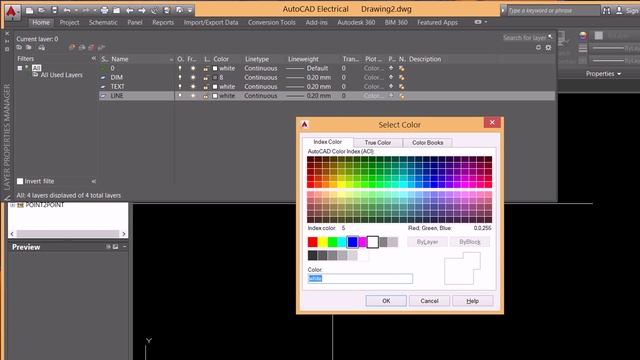
Task: Click the Layer States Manager icon
Action: click(41, 48)
